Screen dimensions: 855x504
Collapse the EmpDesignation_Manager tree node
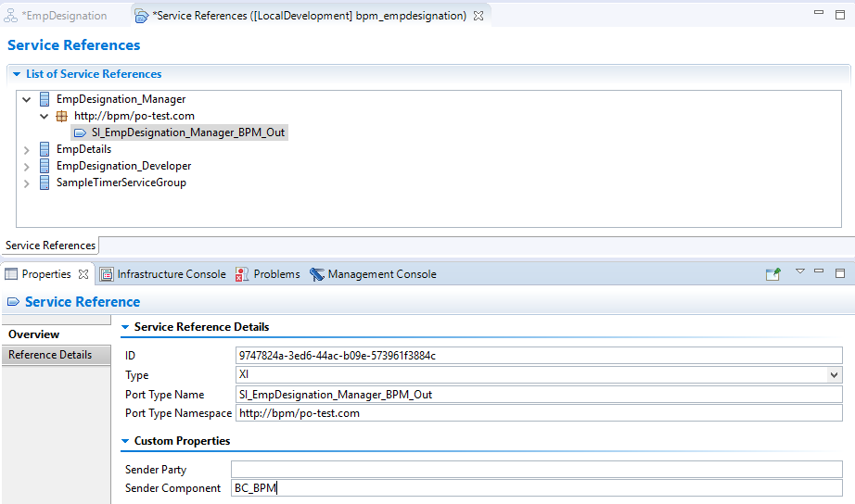click(x=27, y=99)
